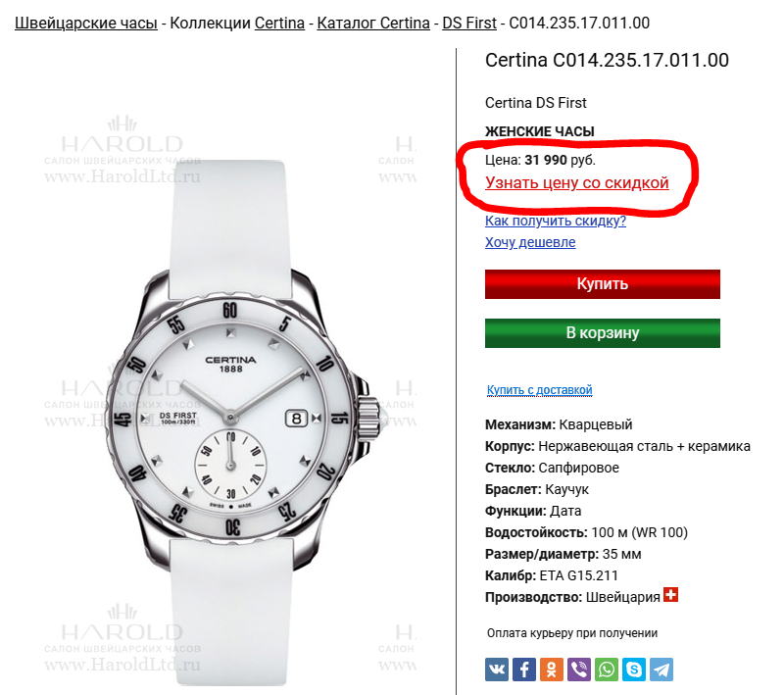Add watch with В корзину button
Viewport: 784px width, 695px height.
tap(603, 333)
